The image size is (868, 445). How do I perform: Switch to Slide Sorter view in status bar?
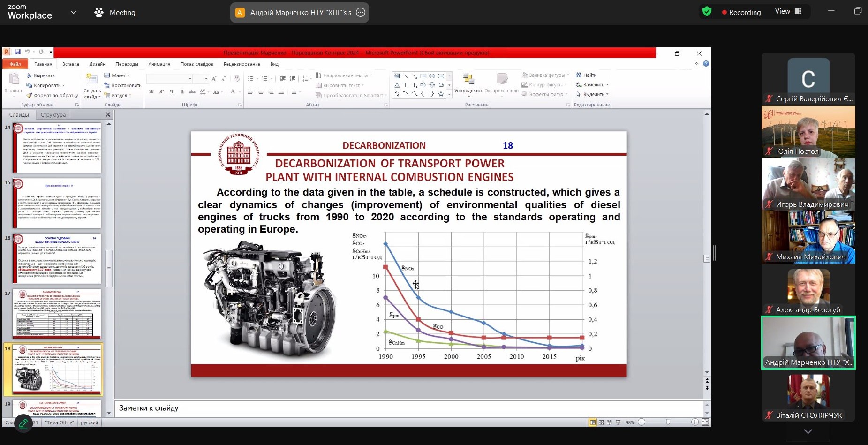click(x=601, y=422)
